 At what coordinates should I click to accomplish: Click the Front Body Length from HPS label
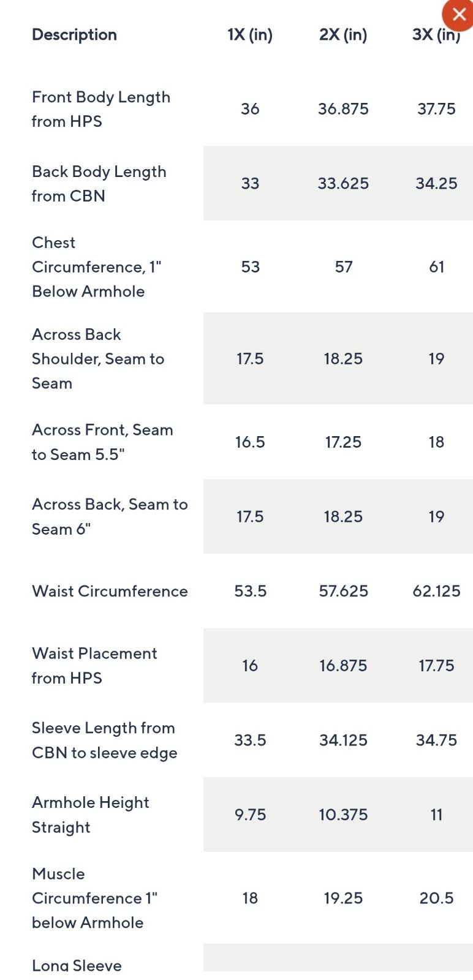click(100, 109)
